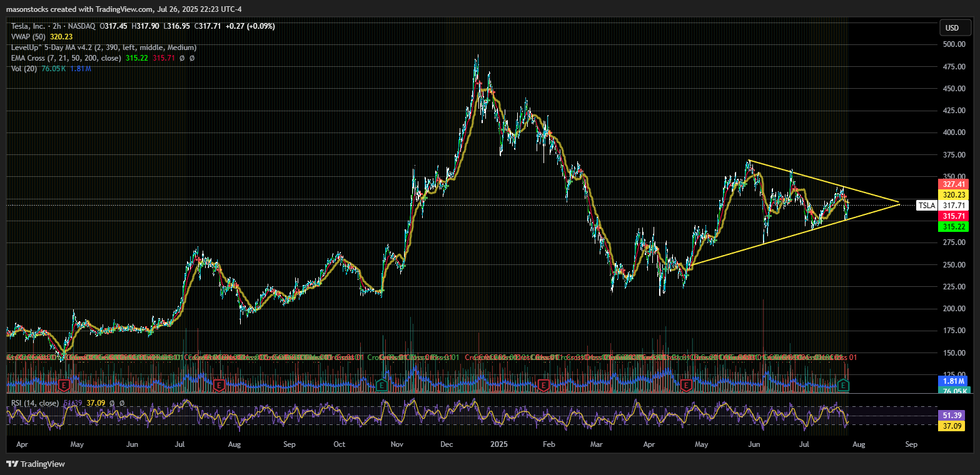Image resolution: width=980 pixels, height=475 pixels.
Task: Click the red 315.71 price axis label
Action: point(954,216)
